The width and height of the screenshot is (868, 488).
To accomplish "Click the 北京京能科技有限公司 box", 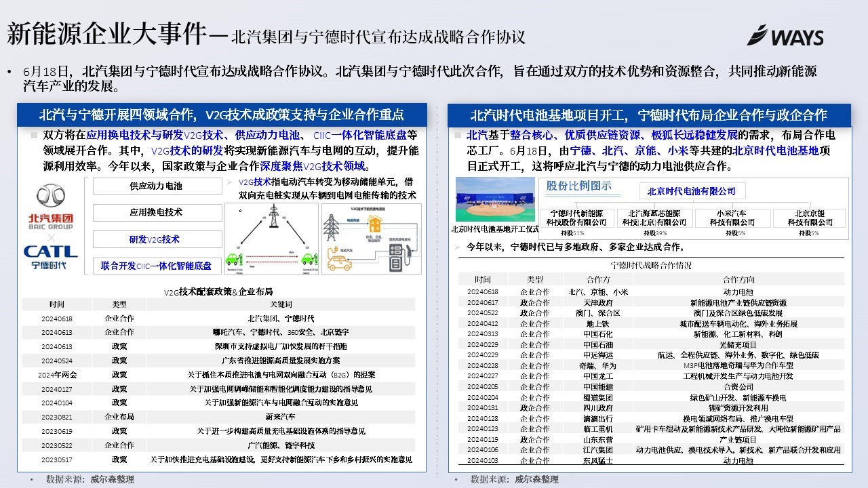I will [809, 218].
